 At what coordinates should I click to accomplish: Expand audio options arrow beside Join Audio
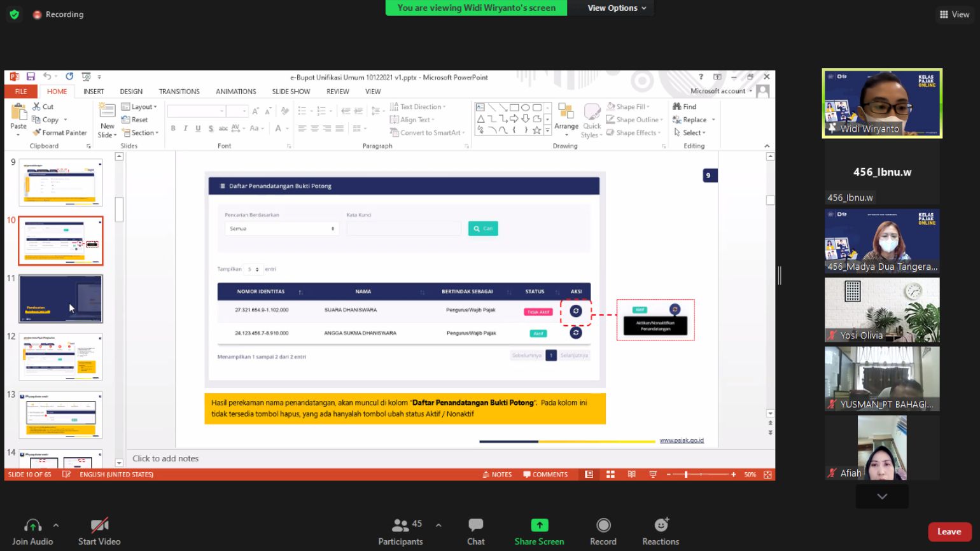56,526
